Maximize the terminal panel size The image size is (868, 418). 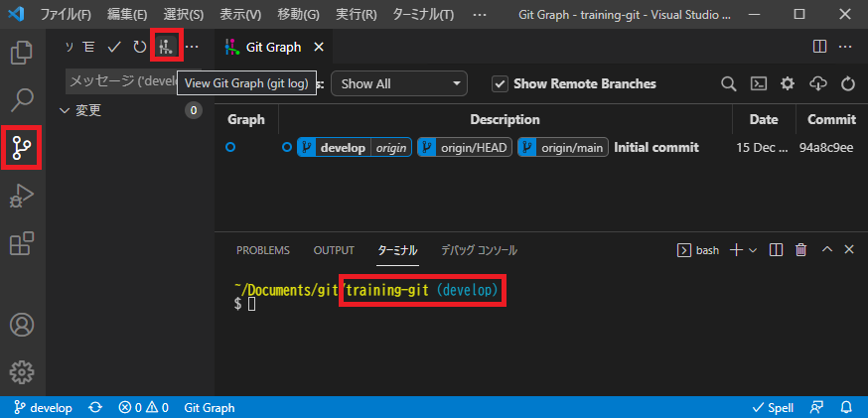pyautogui.click(x=827, y=249)
